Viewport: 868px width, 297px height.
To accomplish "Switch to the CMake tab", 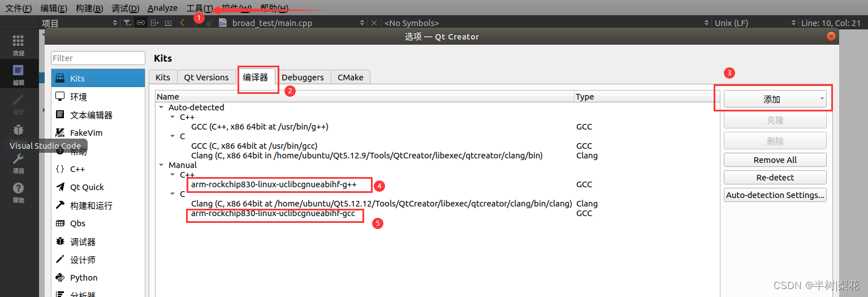I will pyautogui.click(x=351, y=78).
